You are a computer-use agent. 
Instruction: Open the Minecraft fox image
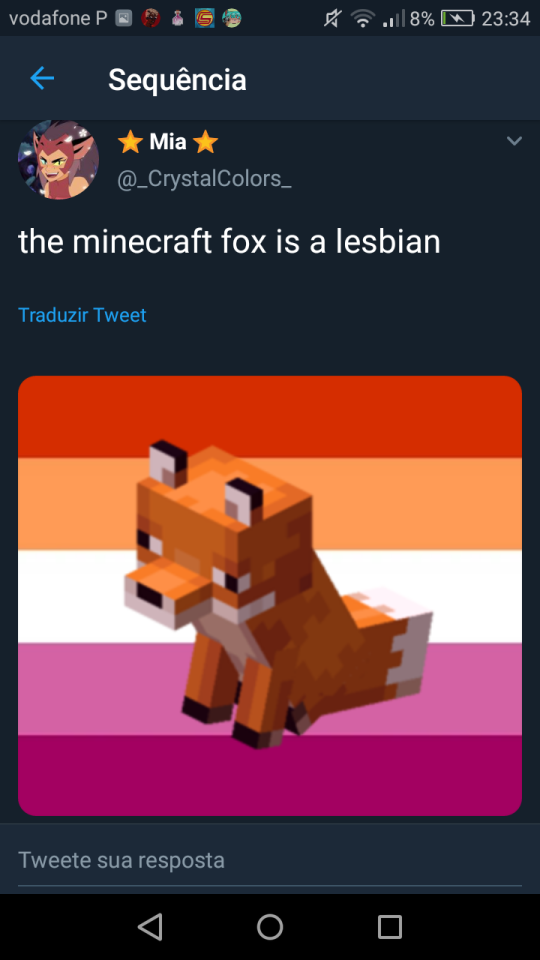coord(270,596)
